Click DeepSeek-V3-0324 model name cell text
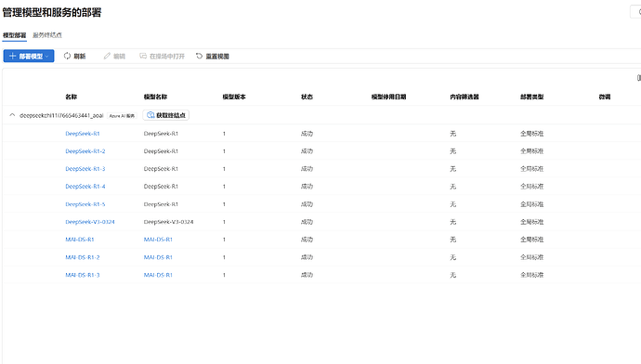 point(168,222)
